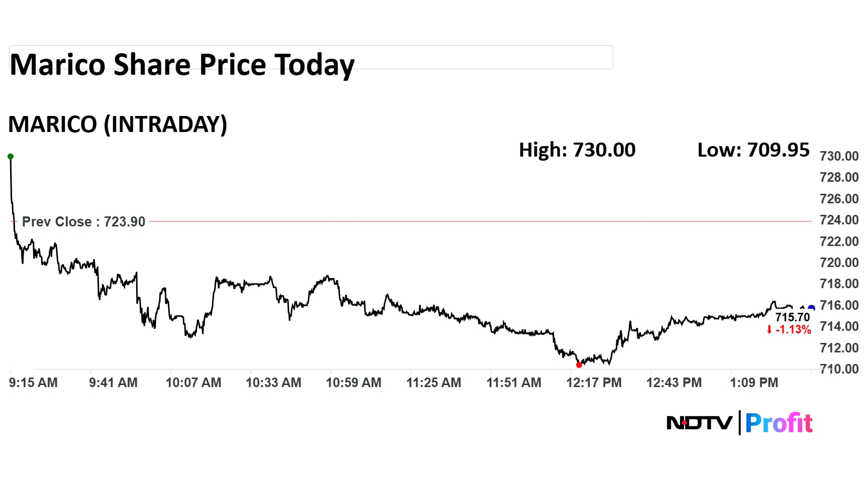The width and height of the screenshot is (868, 488).
Task: Click the 715.70 current price label
Action: [x=792, y=317]
